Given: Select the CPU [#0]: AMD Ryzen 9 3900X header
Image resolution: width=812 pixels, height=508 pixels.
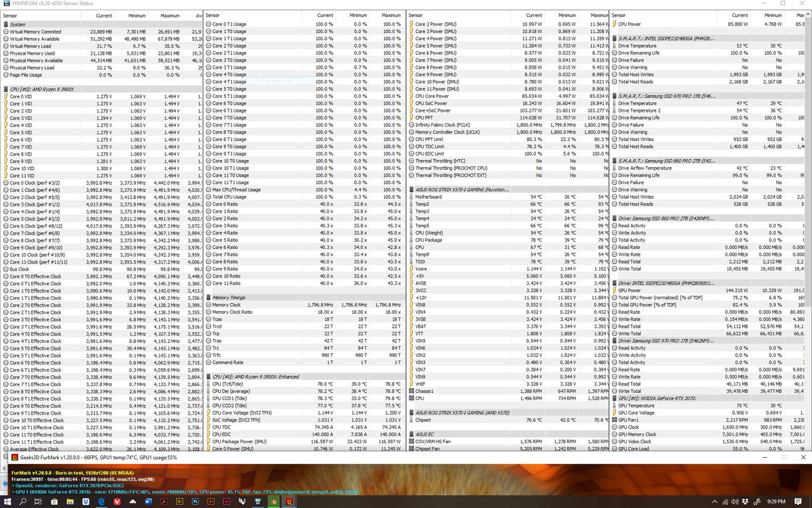Looking at the screenshot, I should click(x=101, y=89).
